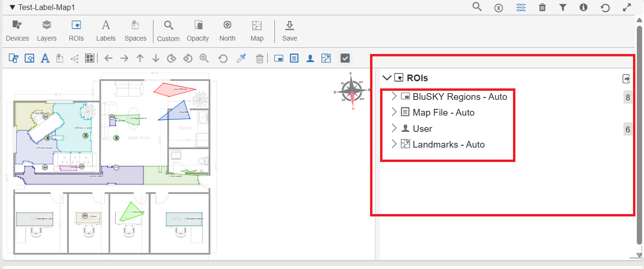The height and width of the screenshot is (269, 644).
Task: Click the search magnifier in title bar
Action: [x=477, y=7]
